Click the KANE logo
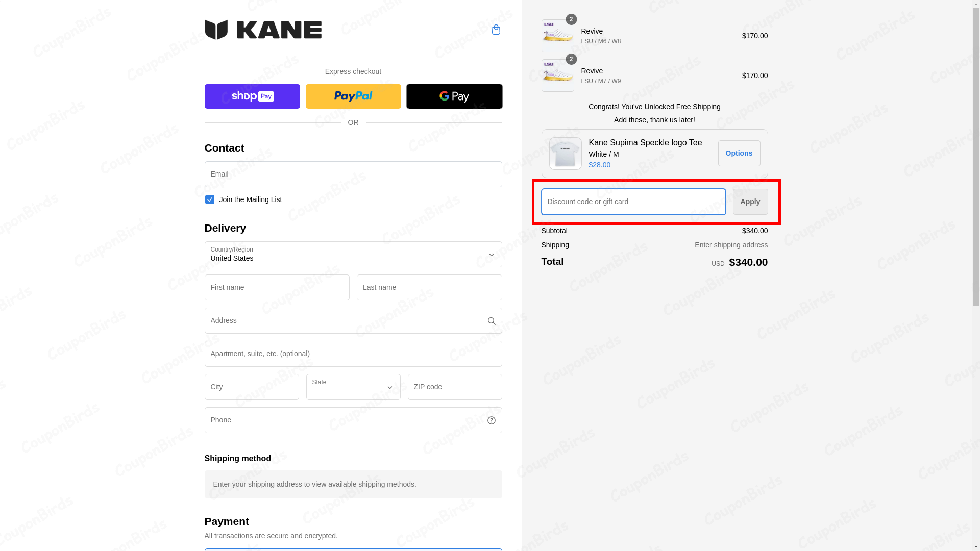Screen dimensions: 980x551 (x=263, y=29)
